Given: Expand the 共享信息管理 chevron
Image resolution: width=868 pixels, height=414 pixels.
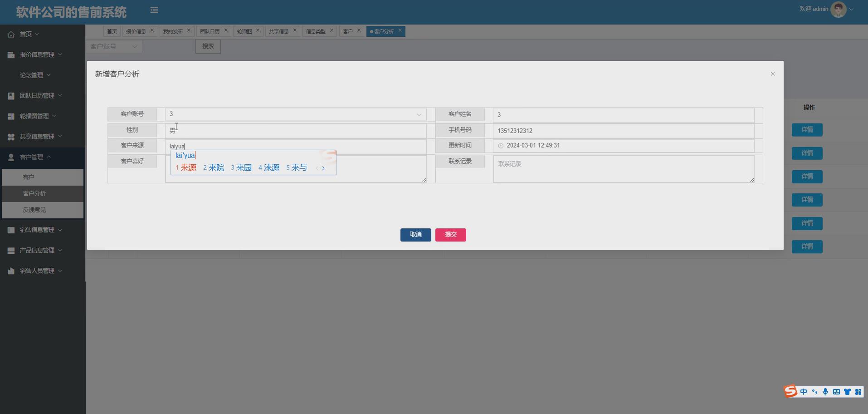Looking at the screenshot, I should [x=60, y=136].
